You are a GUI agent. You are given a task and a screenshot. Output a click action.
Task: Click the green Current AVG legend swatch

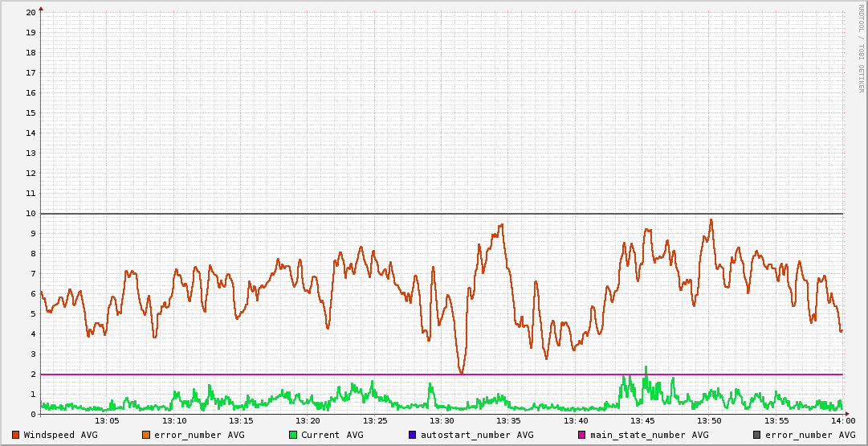[x=293, y=435]
